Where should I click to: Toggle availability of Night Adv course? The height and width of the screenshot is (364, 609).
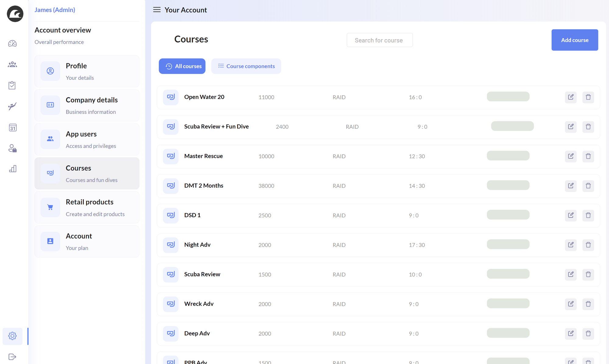[508, 244]
